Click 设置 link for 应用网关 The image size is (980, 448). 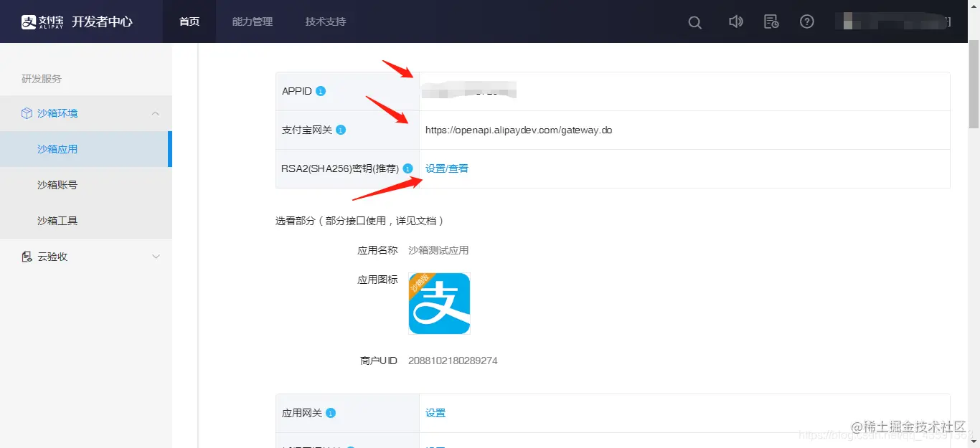point(435,413)
